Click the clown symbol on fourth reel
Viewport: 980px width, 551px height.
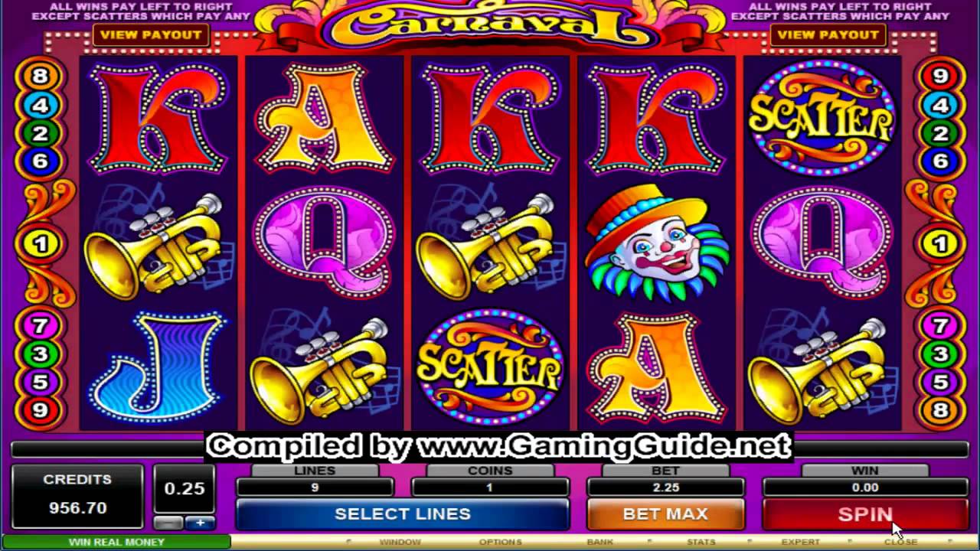pos(656,243)
